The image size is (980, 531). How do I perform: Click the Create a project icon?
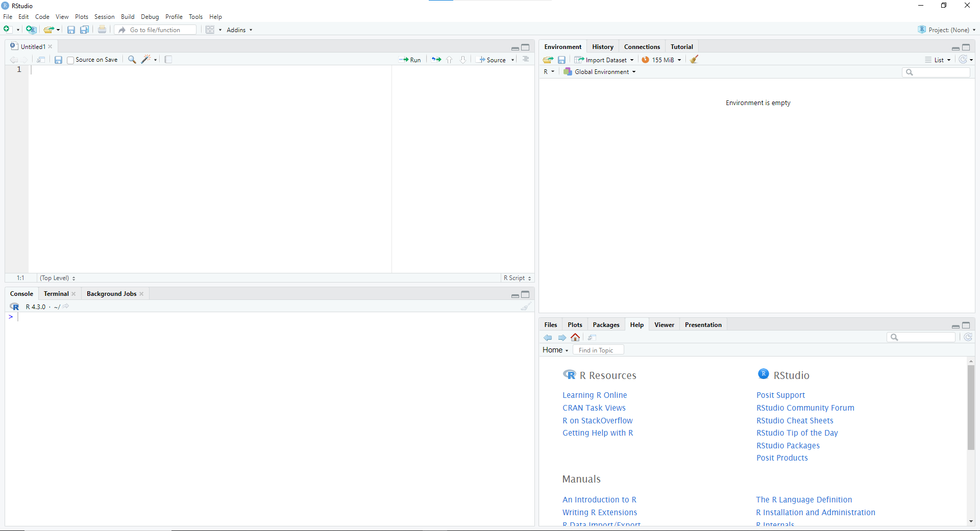[x=31, y=30]
